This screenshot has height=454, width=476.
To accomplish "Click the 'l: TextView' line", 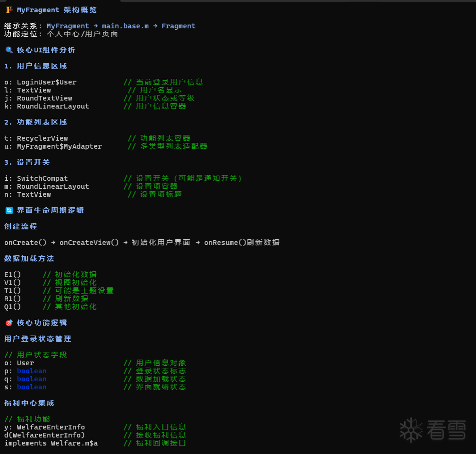I will [x=27, y=90].
